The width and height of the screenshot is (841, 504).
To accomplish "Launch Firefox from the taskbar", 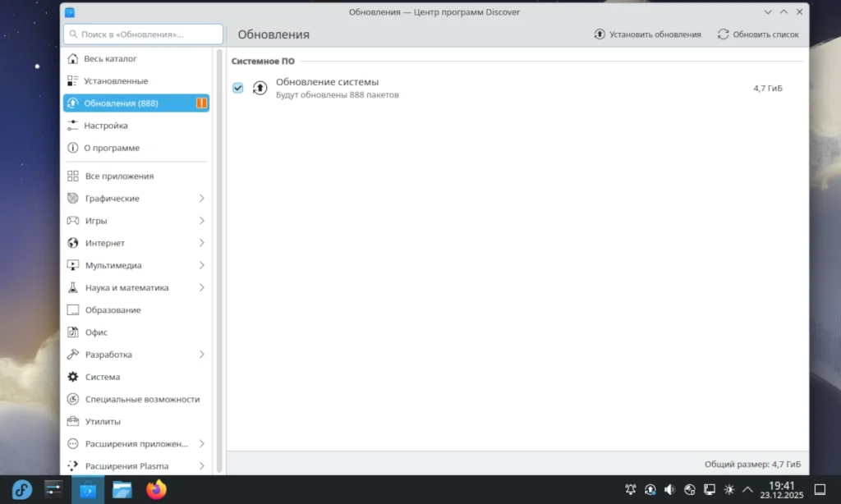I will [157, 489].
